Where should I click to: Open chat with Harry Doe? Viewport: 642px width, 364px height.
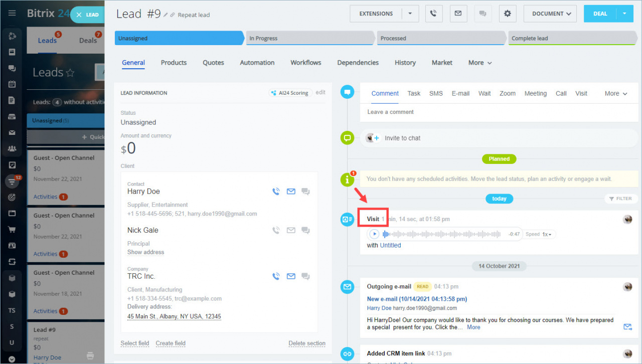click(x=305, y=191)
